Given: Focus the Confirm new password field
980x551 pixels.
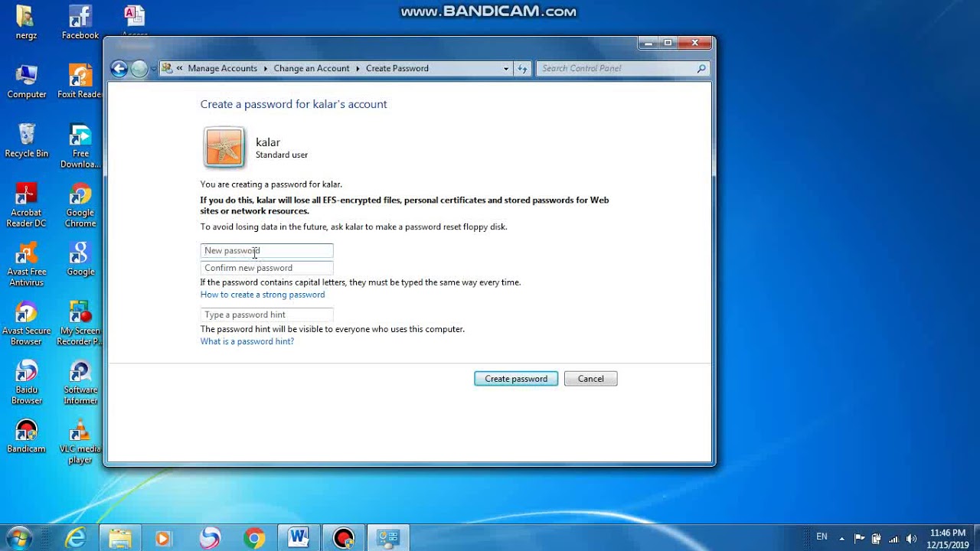Looking at the screenshot, I should [266, 268].
